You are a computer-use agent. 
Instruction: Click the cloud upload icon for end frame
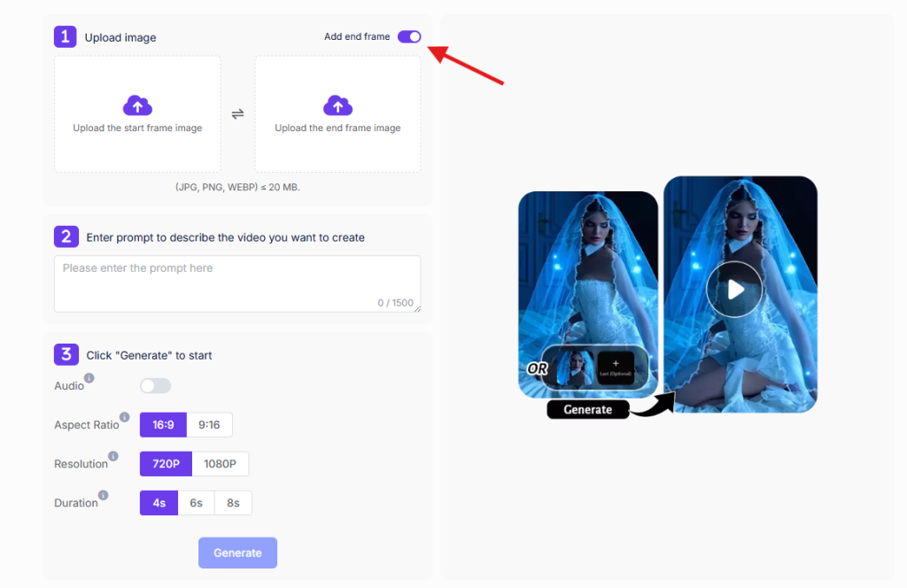coord(337,105)
